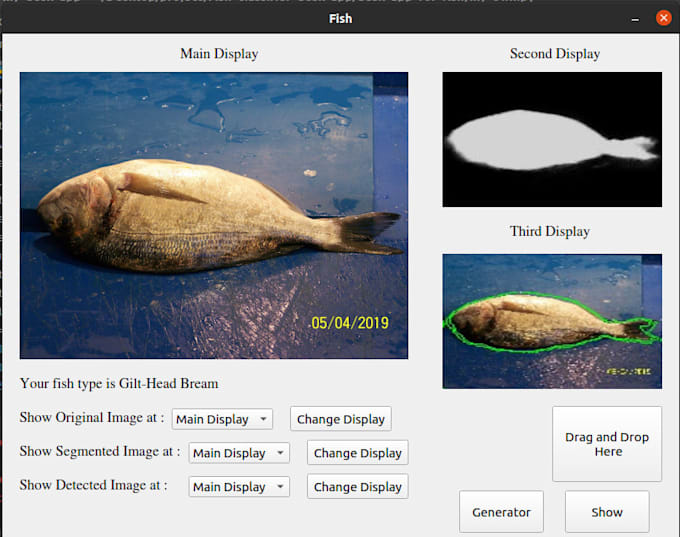Click the 'Main Display' heading
Image resolution: width=680 pixels, height=537 pixels.
click(x=219, y=54)
